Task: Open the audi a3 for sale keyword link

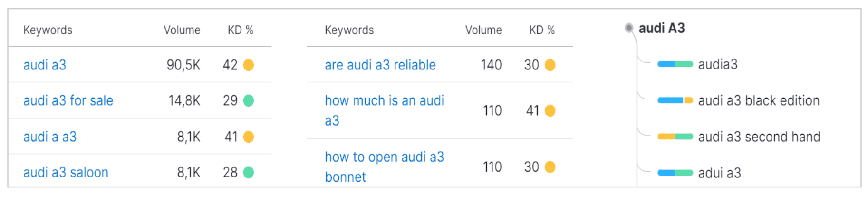Action: 68,100
